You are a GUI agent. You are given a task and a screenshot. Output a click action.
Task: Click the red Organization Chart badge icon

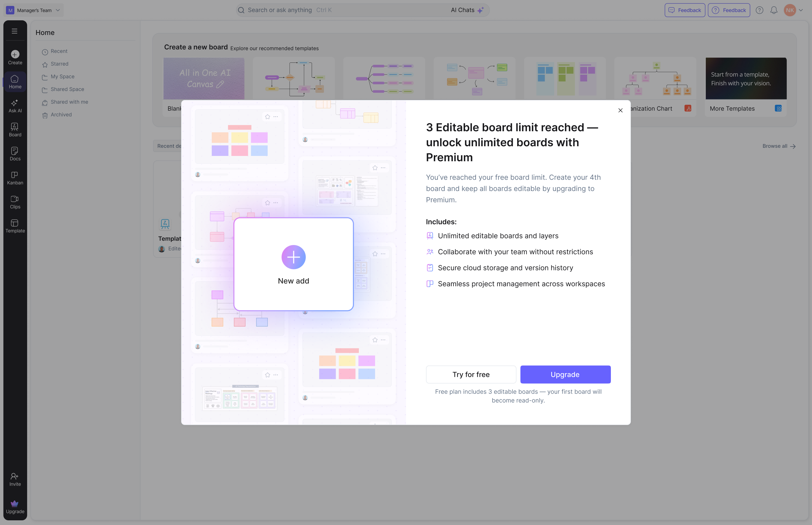tap(688, 108)
